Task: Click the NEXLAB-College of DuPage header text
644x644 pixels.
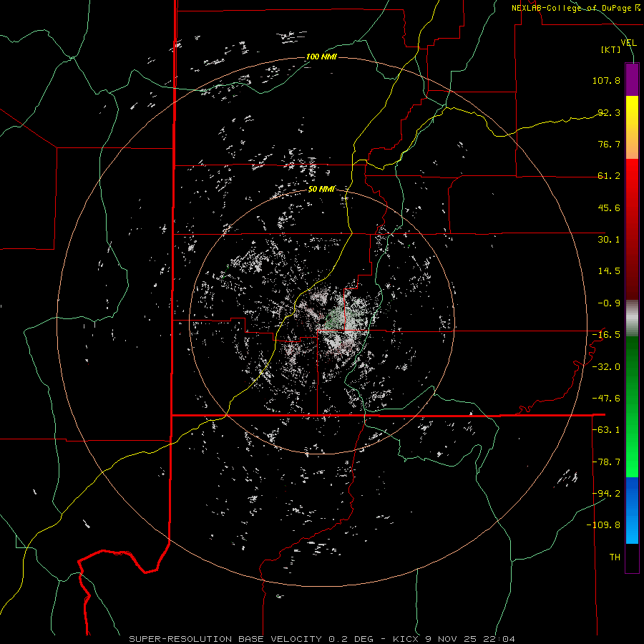Action: 576,8
